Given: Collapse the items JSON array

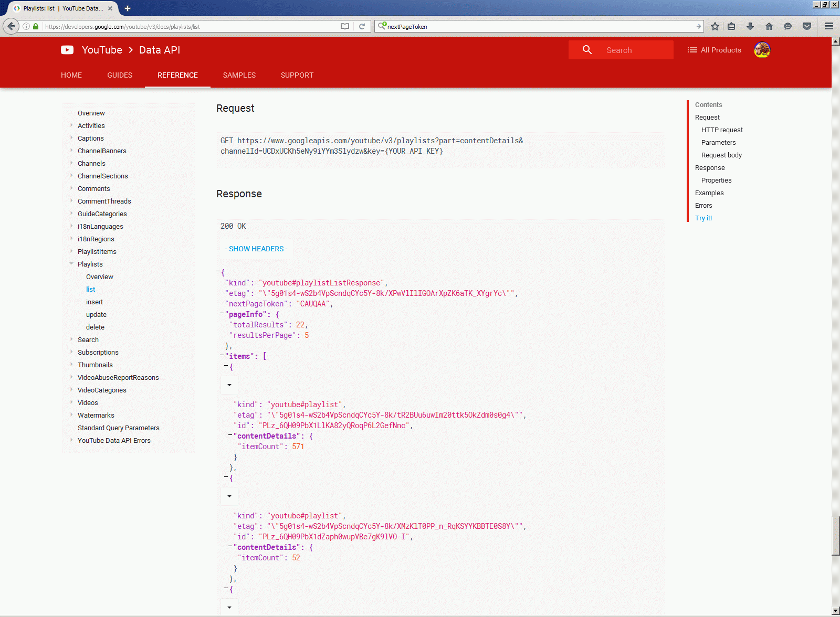Looking at the screenshot, I should (x=222, y=356).
